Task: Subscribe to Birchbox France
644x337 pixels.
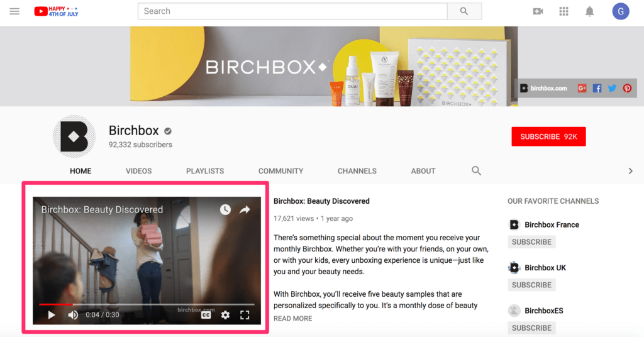Action: point(531,242)
